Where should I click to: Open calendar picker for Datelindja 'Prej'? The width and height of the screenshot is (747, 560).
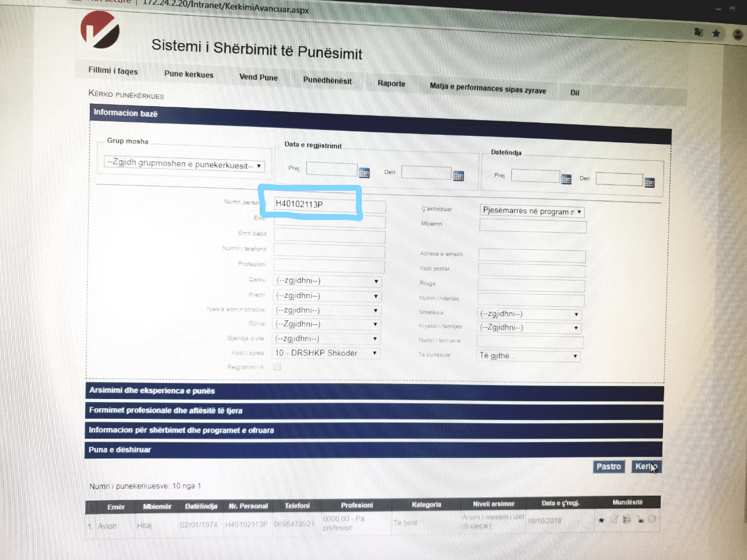(x=566, y=179)
